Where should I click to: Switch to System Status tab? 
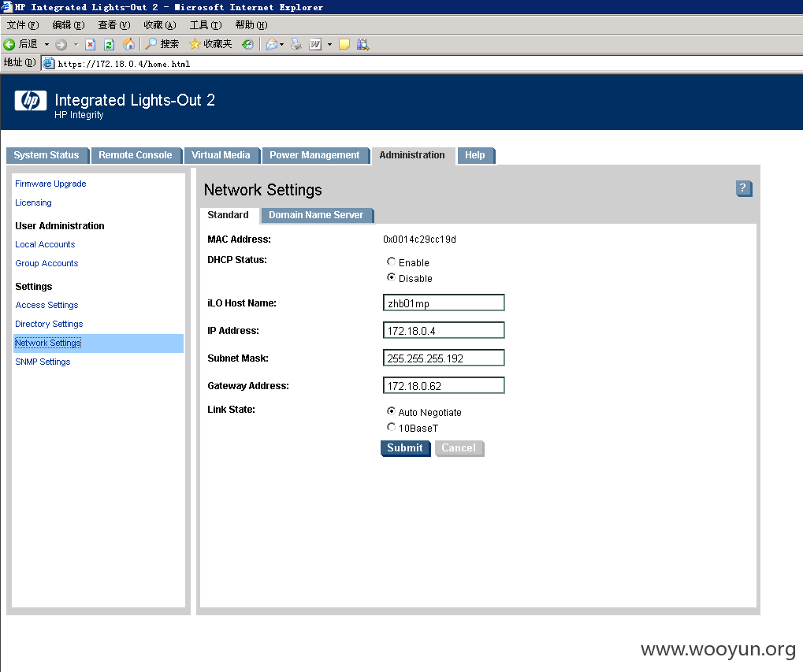[x=46, y=155]
